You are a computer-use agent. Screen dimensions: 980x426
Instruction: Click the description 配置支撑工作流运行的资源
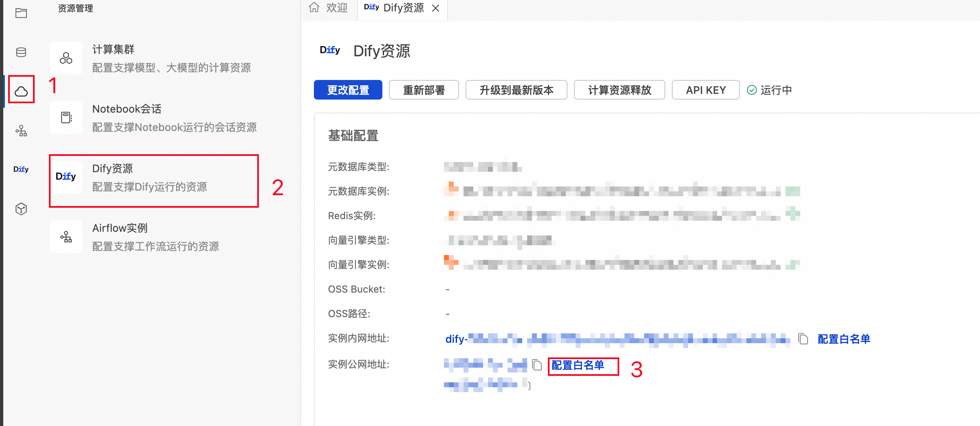tap(156, 246)
